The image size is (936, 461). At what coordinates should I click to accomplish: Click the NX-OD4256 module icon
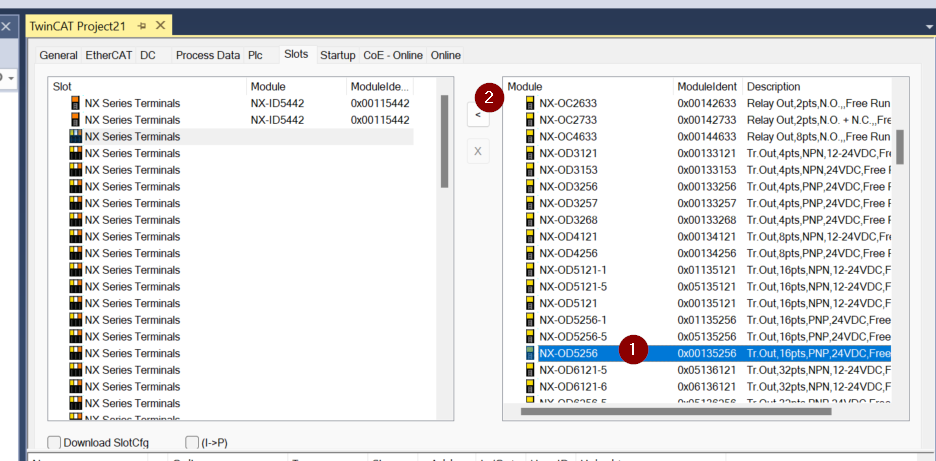529,253
